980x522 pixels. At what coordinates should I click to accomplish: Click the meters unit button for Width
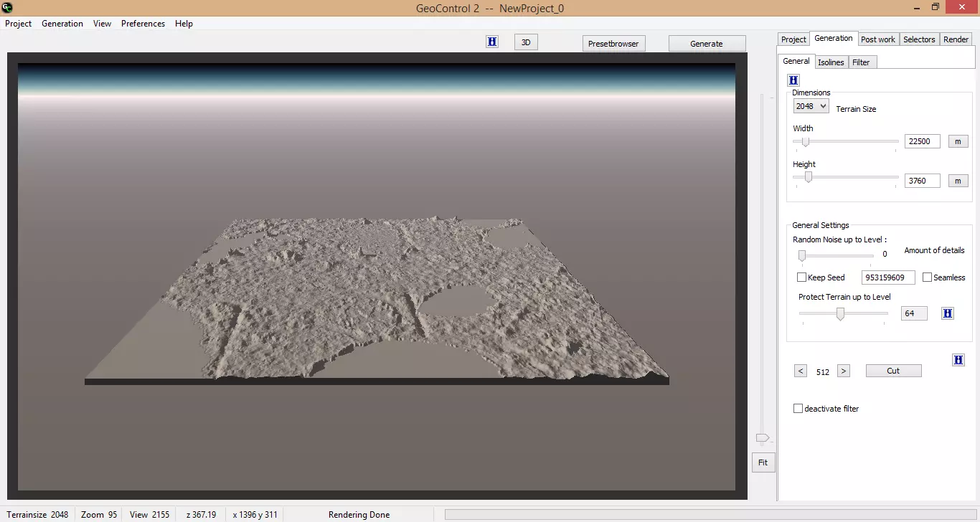pyautogui.click(x=958, y=141)
